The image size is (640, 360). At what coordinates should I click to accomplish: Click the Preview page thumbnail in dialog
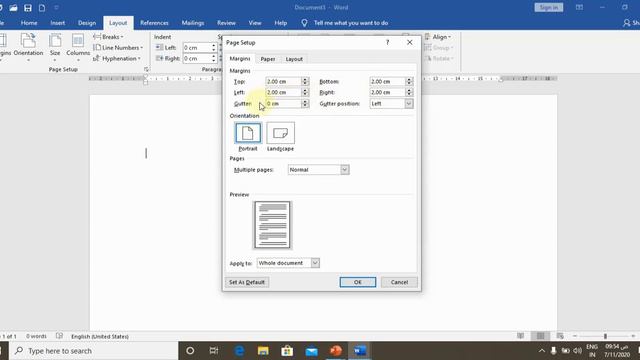[272, 225]
